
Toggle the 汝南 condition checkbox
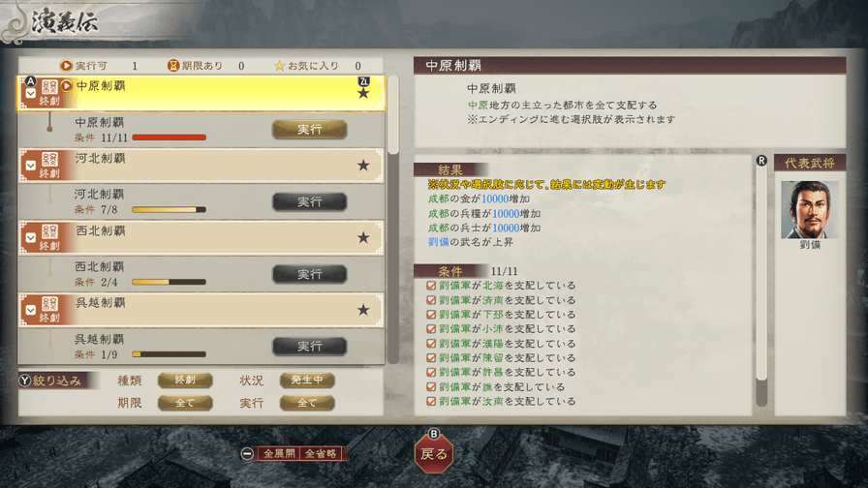431,401
